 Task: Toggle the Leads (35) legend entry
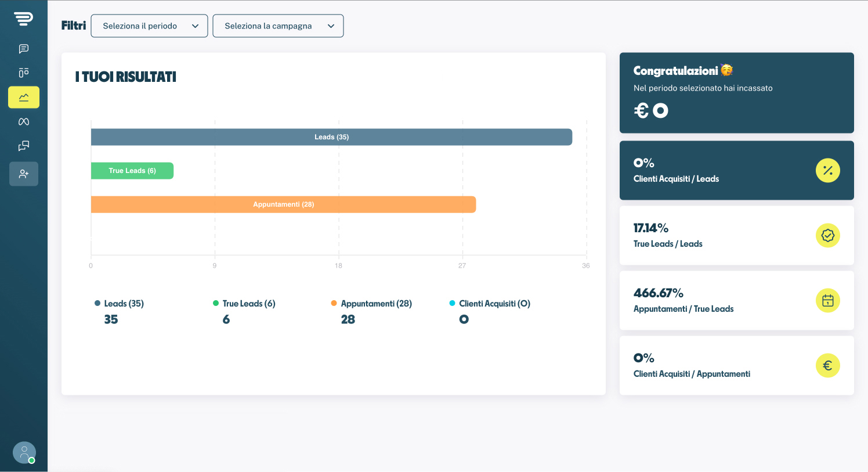119,304
